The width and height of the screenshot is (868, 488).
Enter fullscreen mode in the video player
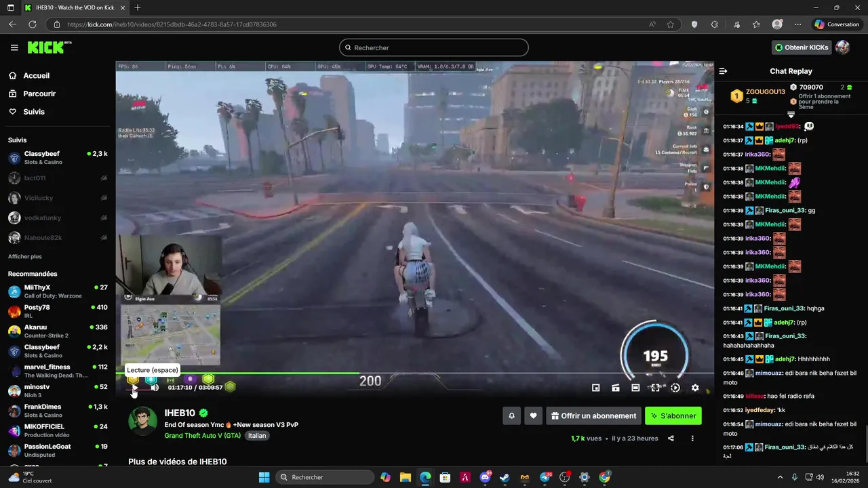(x=655, y=388)
